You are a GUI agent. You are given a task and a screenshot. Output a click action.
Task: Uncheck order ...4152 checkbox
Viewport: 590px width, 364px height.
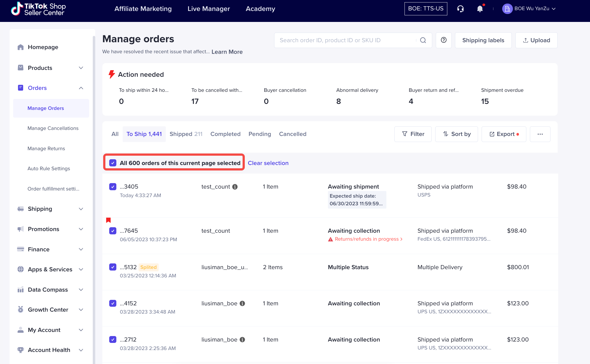[113, 303]
